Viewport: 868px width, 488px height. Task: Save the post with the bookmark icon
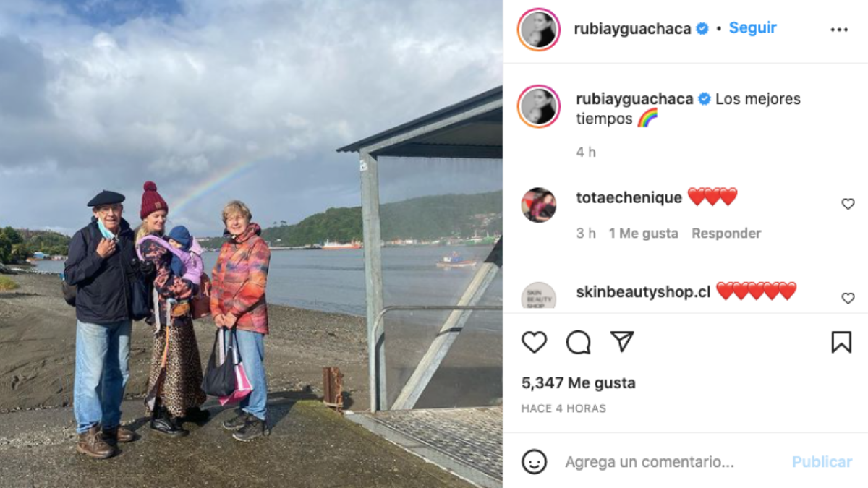pos(841,342)
